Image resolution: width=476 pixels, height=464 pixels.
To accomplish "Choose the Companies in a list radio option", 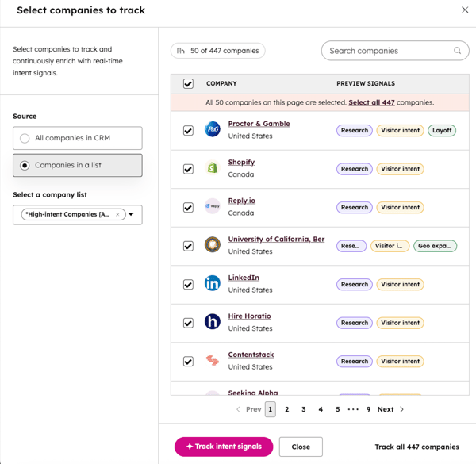I will coord(25,165).
